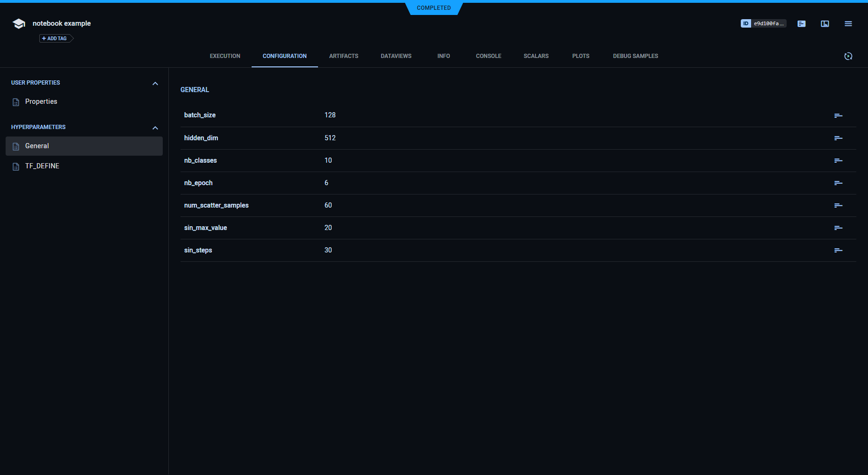The height and width of the screenshot is (475, 868).
Task: Open the details panel view icon
Action: pos(825,24)
